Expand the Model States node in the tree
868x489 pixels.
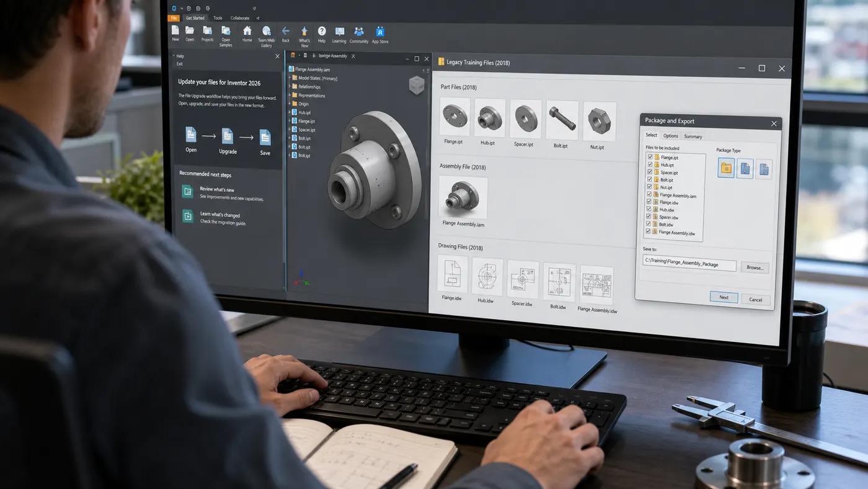click(x=290, y=78)
